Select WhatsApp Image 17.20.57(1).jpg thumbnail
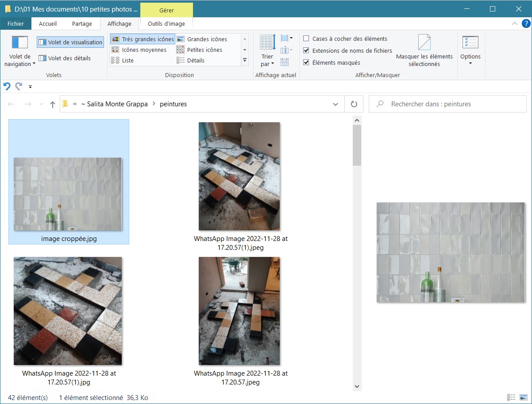Image resolution: width=532 pixels, height=404 pixels. [x=68, y=311]
